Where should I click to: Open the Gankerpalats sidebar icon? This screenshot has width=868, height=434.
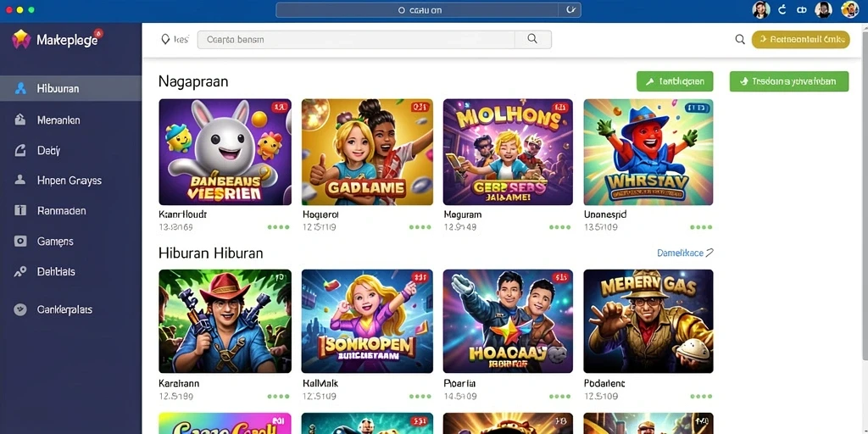point(20,309)
